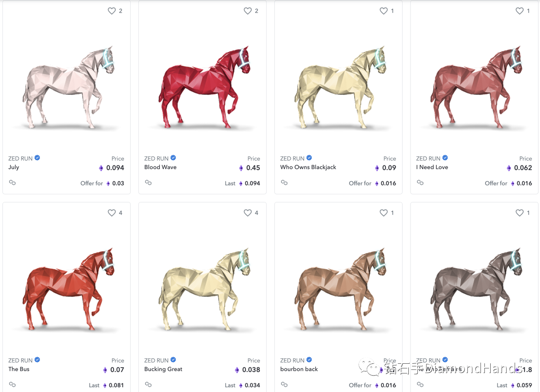The height and width of the screenshot is (392, 540).
Task: Click the chain icon under Who Owns Blackjack
Action: 284,183
